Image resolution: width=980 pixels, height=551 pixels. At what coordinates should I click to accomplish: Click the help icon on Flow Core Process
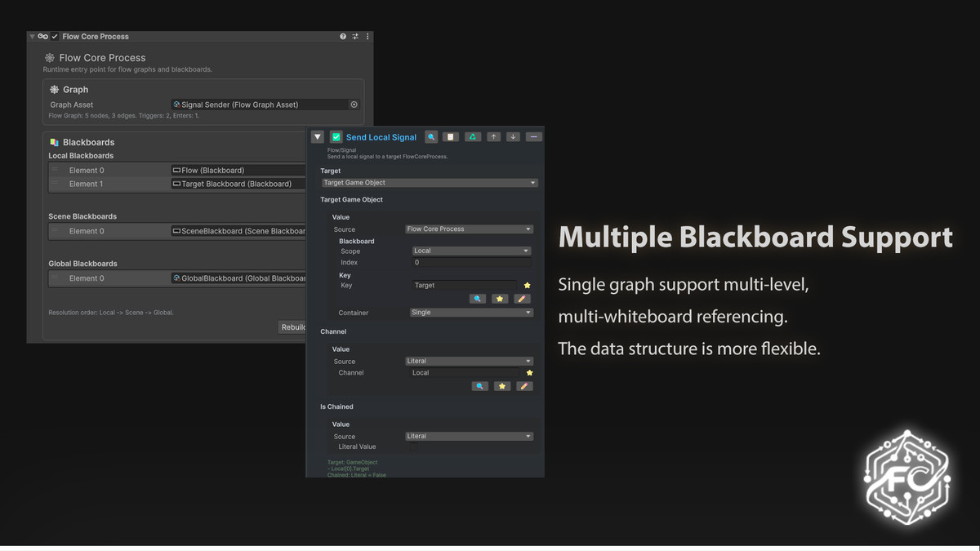click(x=343, y=37)
